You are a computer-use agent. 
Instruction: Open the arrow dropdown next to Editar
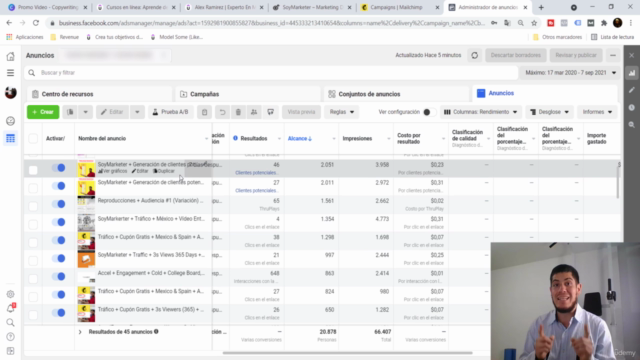(x=137, y=112)
